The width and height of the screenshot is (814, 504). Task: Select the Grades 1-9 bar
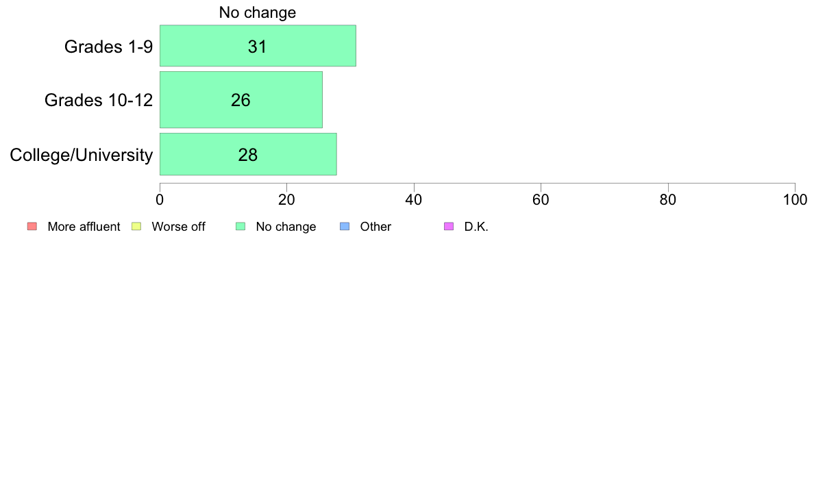click(x=258, y=46)
